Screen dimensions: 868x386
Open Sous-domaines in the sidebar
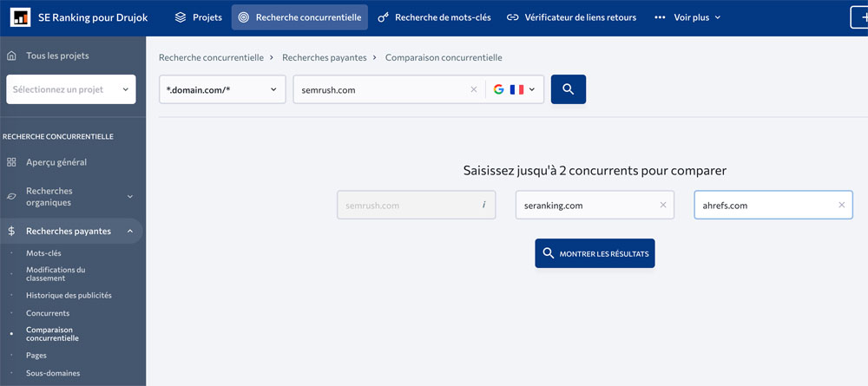click(x=53, y=373)
